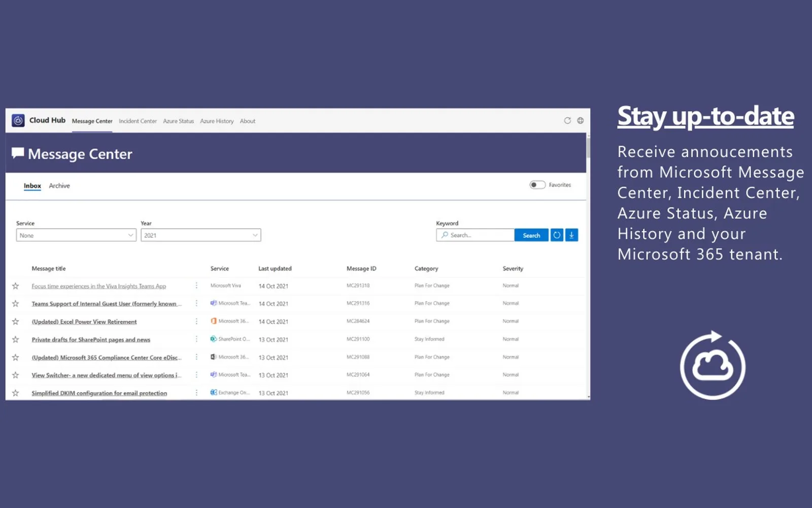
Task: Open the About tab
Action: tap(248, 121)
